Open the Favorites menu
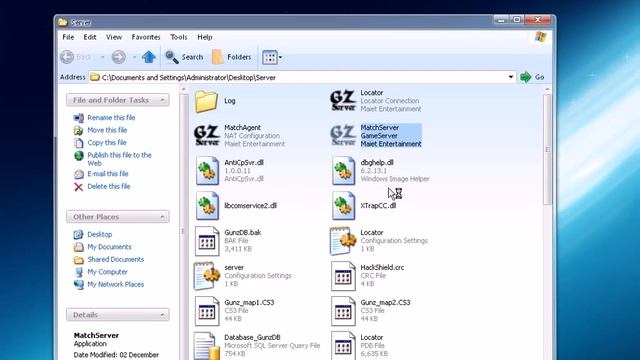 (146, 37)
